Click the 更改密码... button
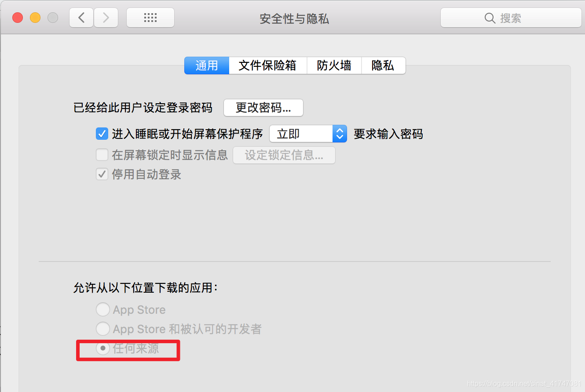The height and width of the screenshot is (392, 585). tap(263, 108)
